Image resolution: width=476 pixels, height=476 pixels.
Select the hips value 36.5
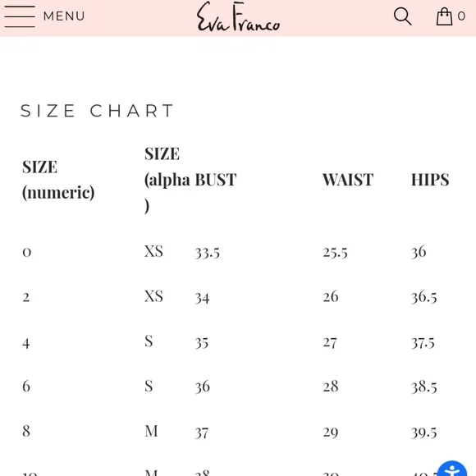(x=424, y=297)
